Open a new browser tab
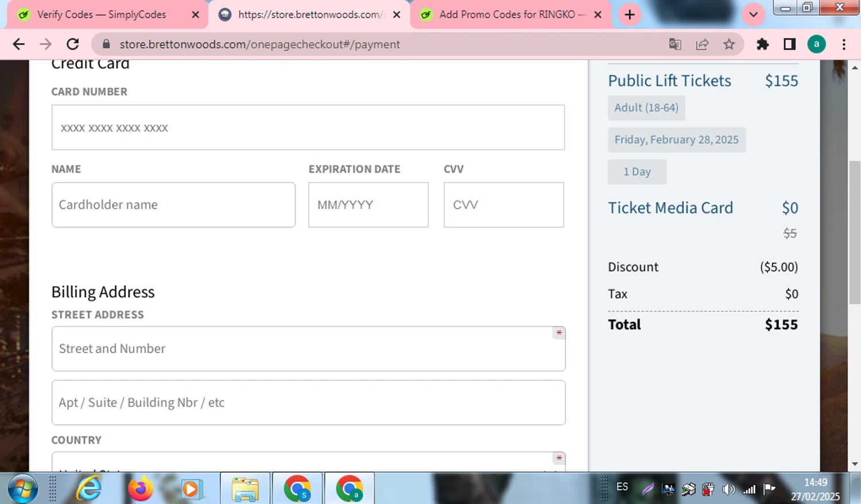Image resolution: width=861 pixels, height=504 pixels. click(630, 14)
